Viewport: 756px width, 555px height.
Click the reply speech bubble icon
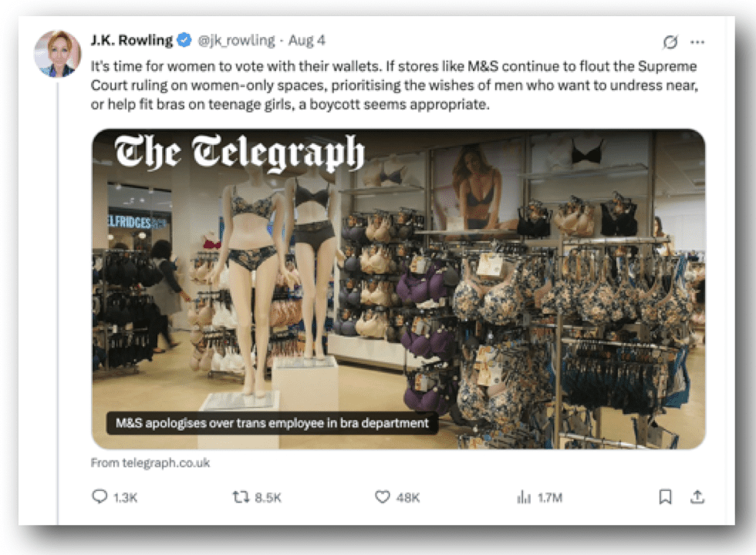coord(100,496)
